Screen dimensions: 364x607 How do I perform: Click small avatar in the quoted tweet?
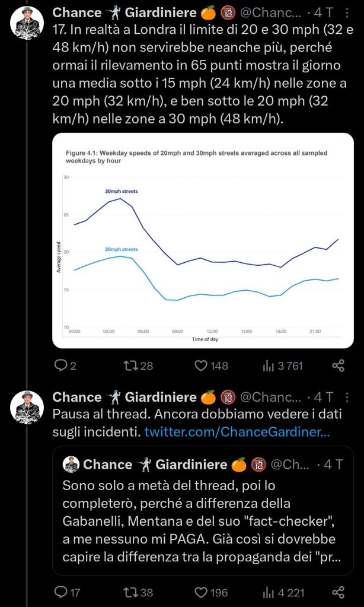pyautogui.click(x=71, y=464)
